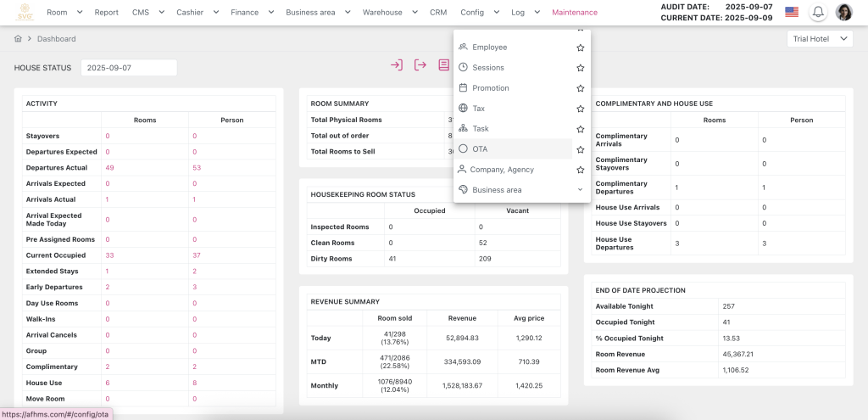This screenshot has height=420, width=868.
Task: Click the check-in arrow icon
Action: click(396, 65)
